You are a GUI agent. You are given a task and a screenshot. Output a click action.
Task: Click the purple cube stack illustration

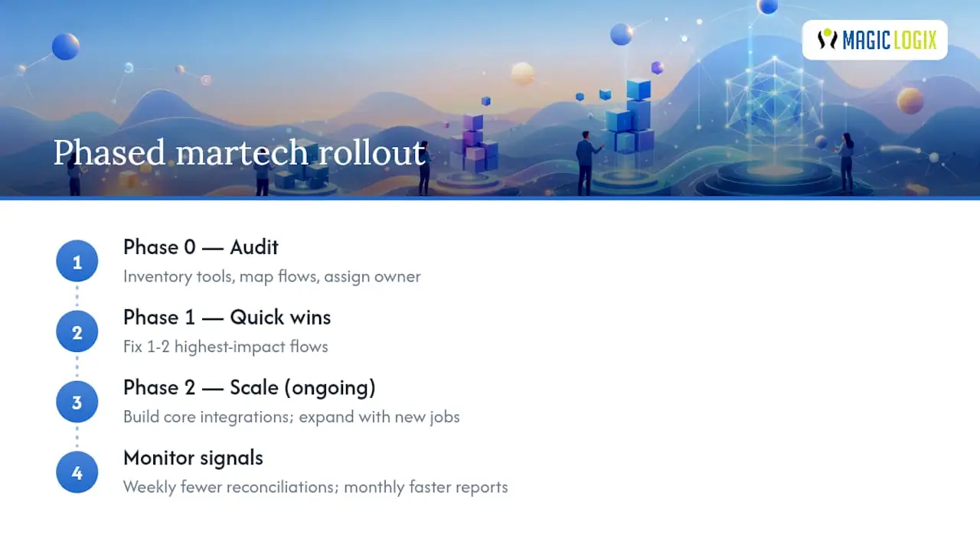[x=475, y=142]
